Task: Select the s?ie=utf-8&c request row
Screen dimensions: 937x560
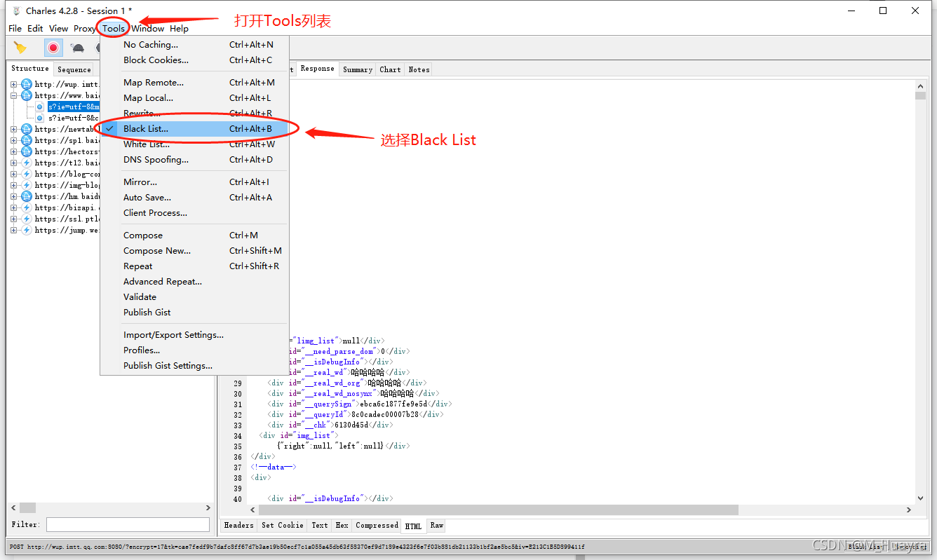Action: 73,118
